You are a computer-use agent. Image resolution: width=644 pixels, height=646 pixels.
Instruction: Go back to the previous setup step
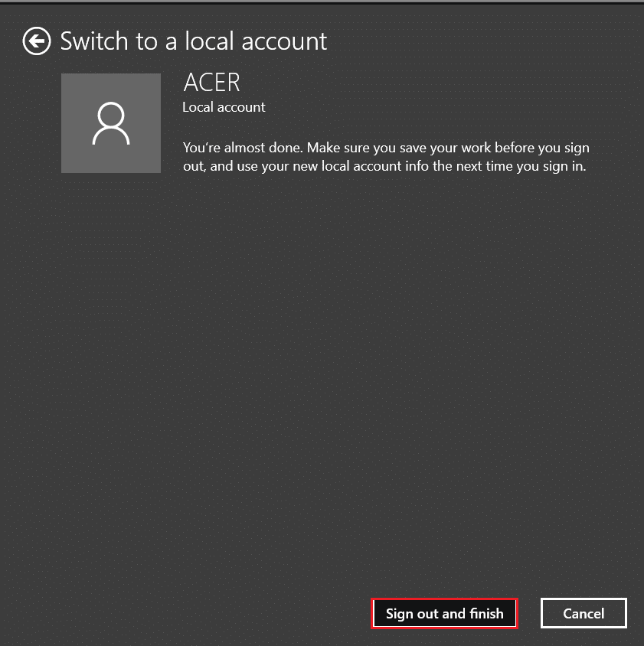pos(37,41)
